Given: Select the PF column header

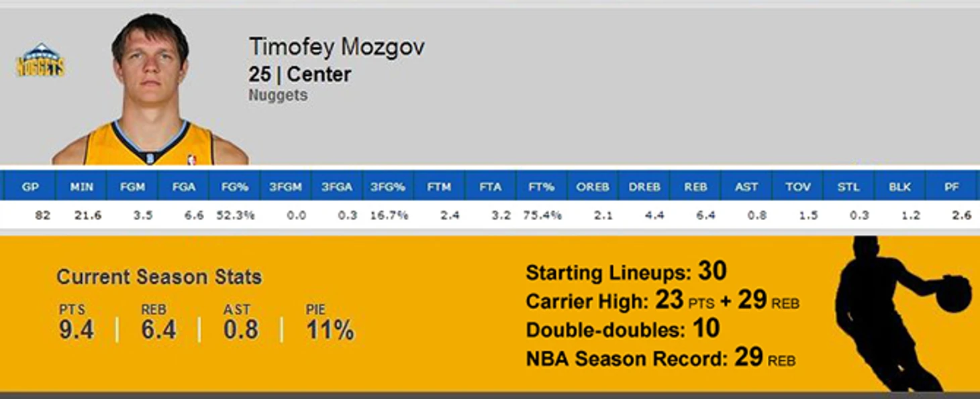Looking at the screenshot, I should 951,187.
